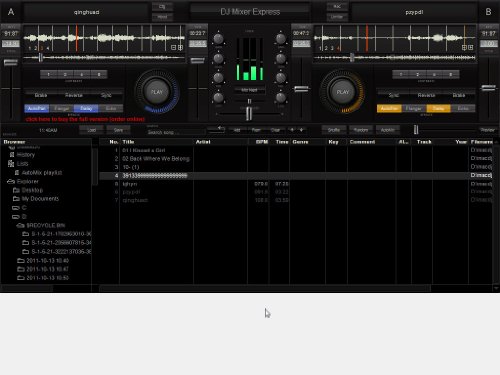
Task: Click the left zoom icon on deck B waveform
Action: click(464, 48)
